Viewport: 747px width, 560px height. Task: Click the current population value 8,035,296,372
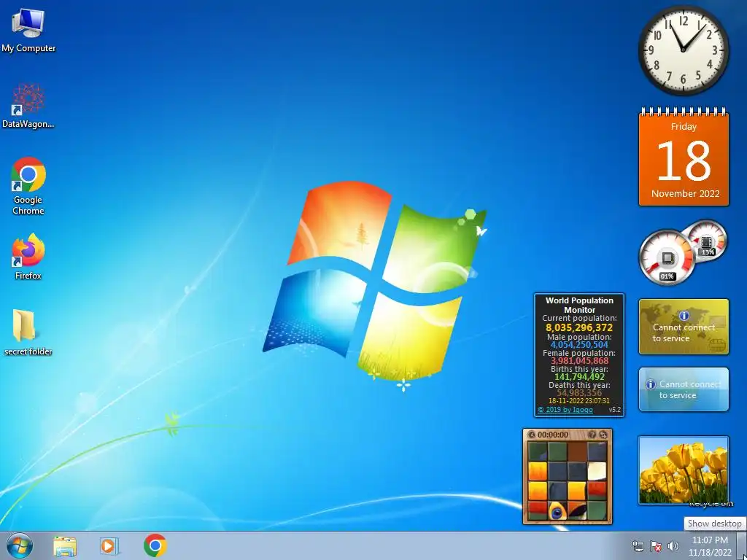tap(579, 327)
